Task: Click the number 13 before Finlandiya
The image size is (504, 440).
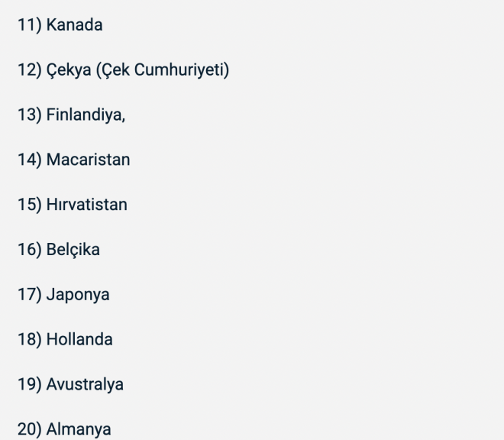Action: coord(27,116)
